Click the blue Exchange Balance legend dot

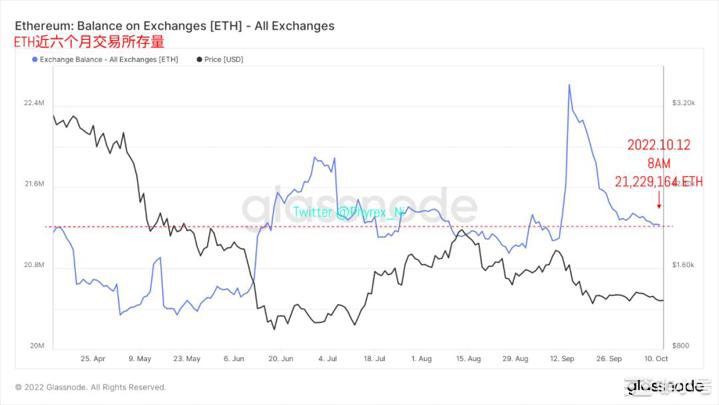36,60
